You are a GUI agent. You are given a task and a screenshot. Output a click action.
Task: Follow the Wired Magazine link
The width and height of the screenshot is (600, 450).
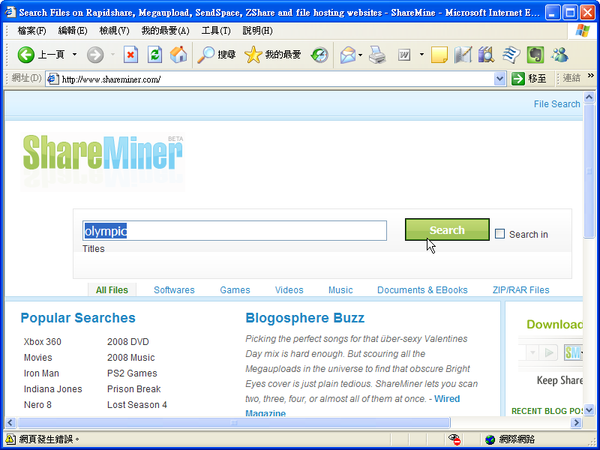[x=447, y=398]
